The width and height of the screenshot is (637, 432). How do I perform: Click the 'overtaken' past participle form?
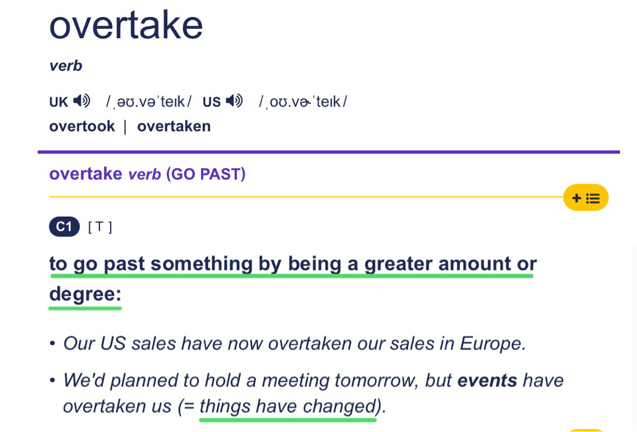tap(174, 126)
